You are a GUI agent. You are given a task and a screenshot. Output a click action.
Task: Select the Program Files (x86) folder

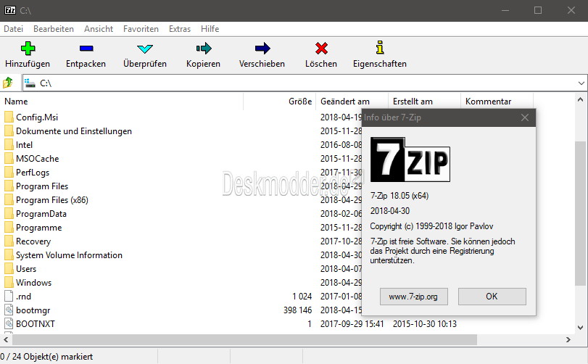tap(52, 200)
